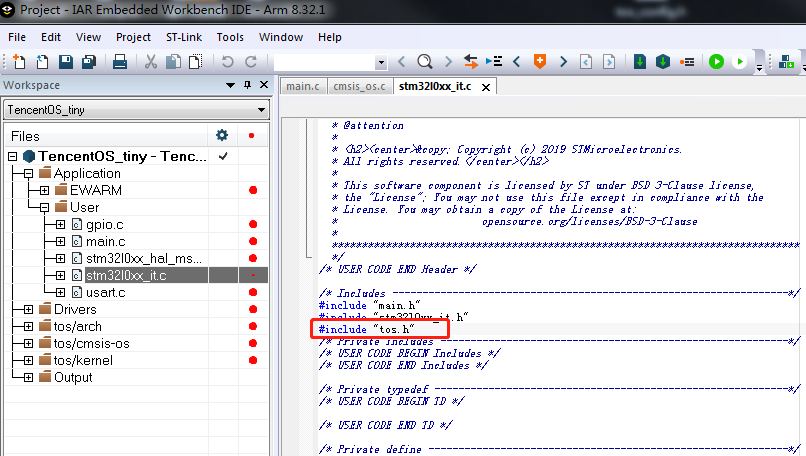Click the Compile icon with green arrow

coord(640,62)
